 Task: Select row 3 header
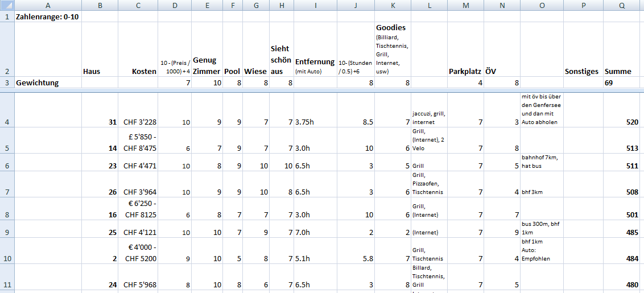(7, 82)
